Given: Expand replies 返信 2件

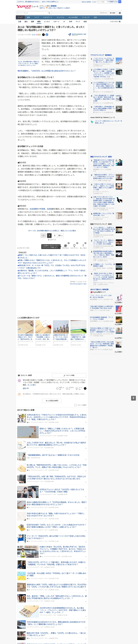Looking at the screenshot, I should pos(26,389).
